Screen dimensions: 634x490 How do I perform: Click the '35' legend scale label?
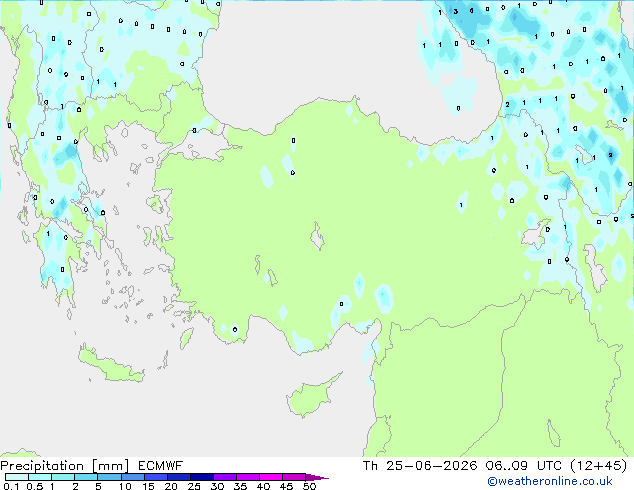point(240,486)
